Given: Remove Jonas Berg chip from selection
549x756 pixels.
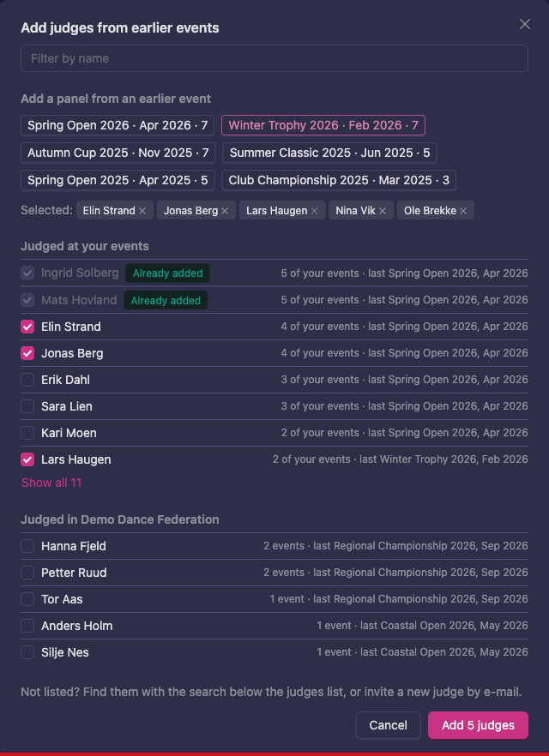Looking at the screenshot, I should point(225,211).
